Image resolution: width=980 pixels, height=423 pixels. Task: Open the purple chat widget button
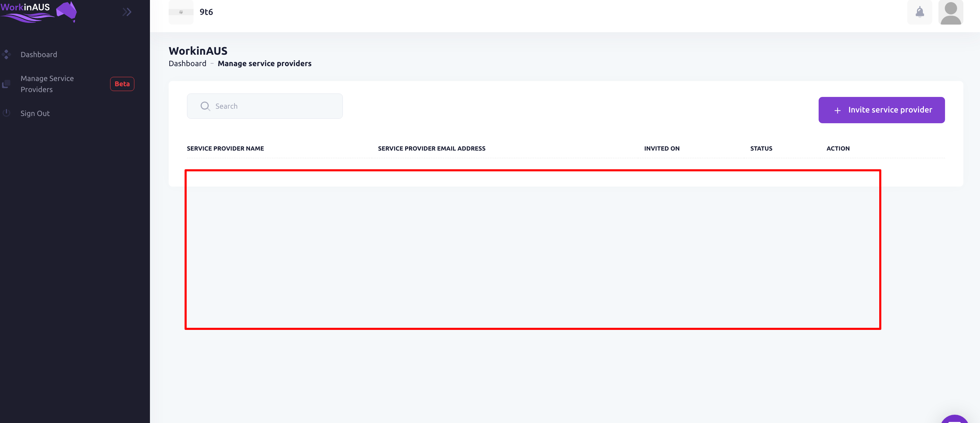(x=955, y=419)
